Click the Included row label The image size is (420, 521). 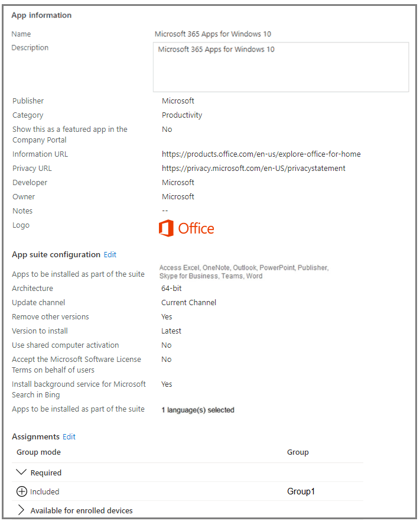[44, 492]
